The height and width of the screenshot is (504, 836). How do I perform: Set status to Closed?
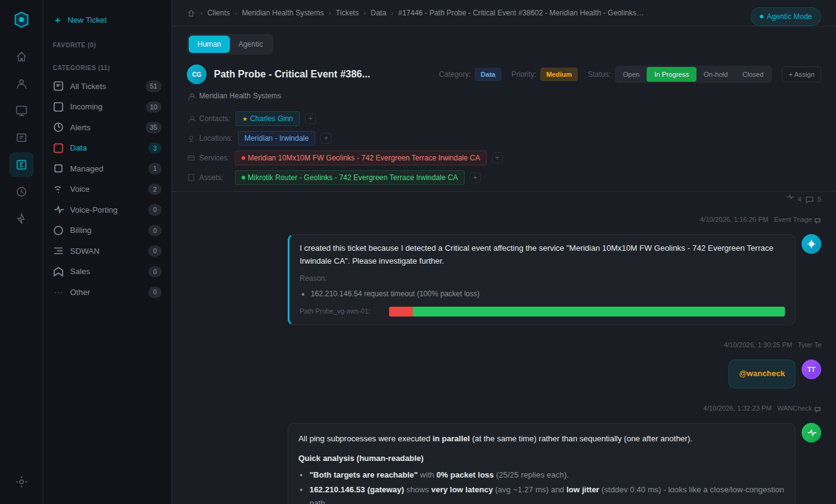tap(753, 74)
